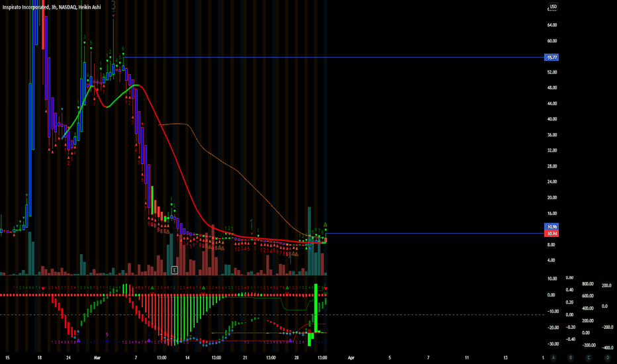The width and height of the screenshot is (617, 364).
Task: Click the '24' date on time axis
Action: point(68,357)
